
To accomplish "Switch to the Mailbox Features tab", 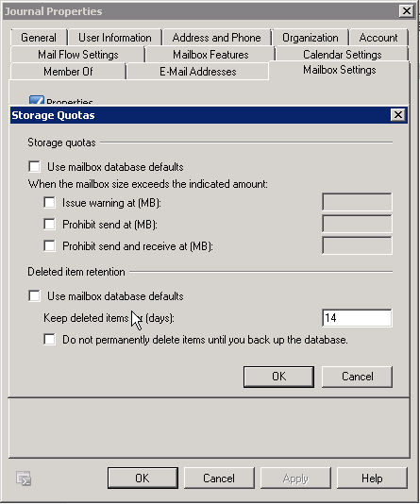I will (x=210, y=55).
